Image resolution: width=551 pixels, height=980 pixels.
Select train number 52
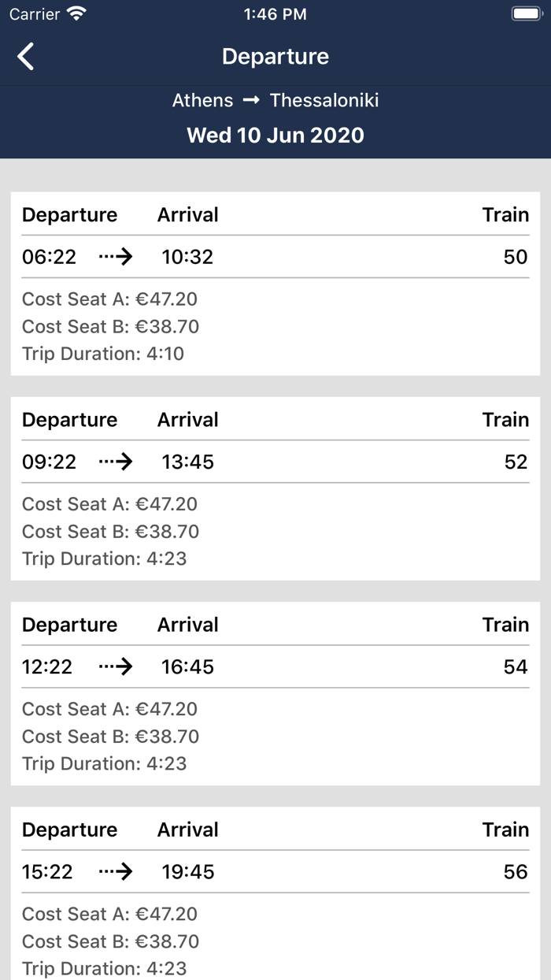tap(515, 462)
